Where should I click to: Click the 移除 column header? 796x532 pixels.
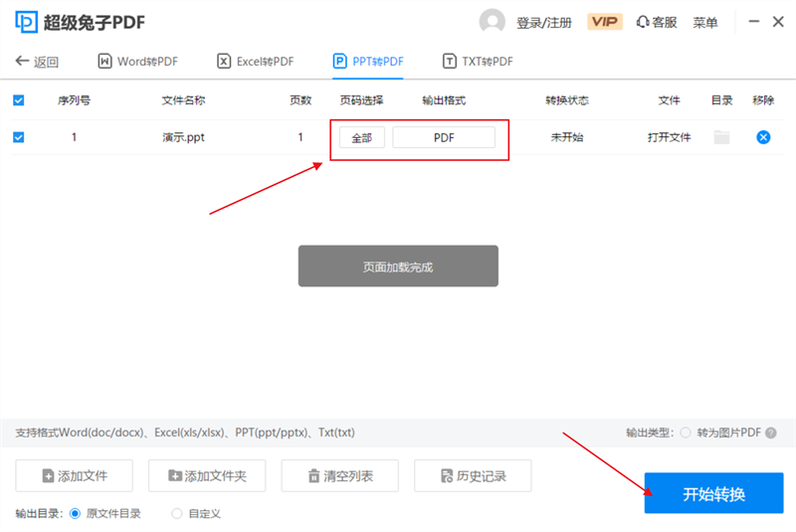763,100
